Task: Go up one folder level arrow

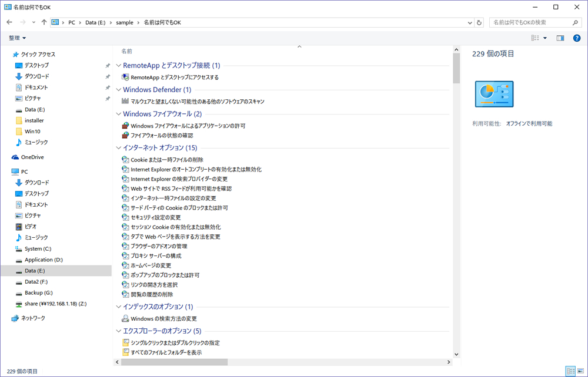Action: 44,22
